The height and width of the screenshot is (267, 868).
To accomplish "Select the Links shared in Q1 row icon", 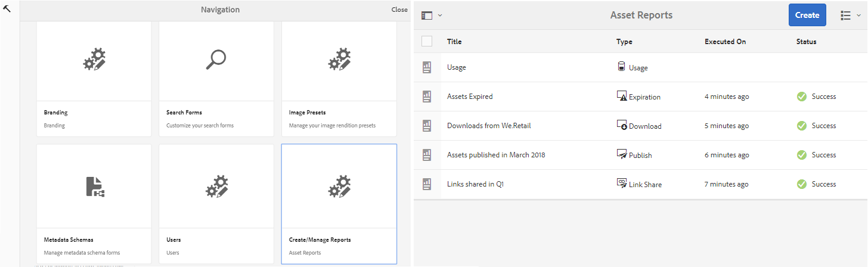I will 426,184.
